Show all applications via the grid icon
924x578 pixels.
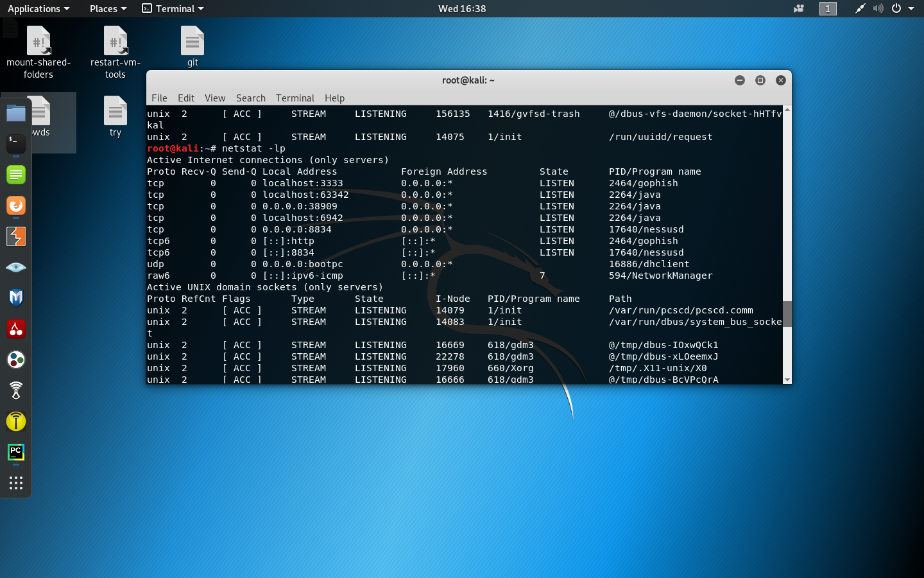coord(15,482)
